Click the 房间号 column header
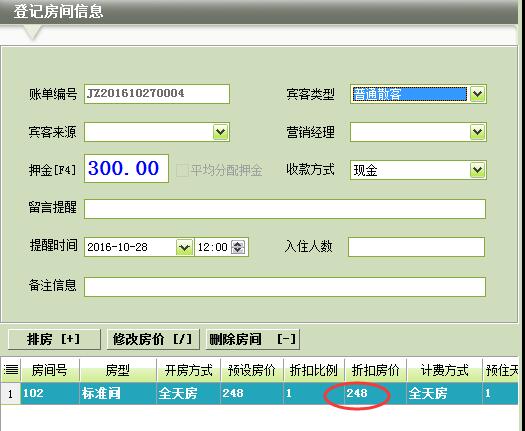The height and width of the screenshot is (431, 525). coord(50,370)
